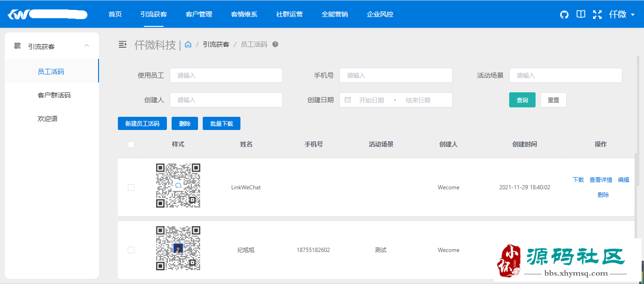Focus the 创建人 input field
Screen dimensions: 644x284
pos(226,100)
